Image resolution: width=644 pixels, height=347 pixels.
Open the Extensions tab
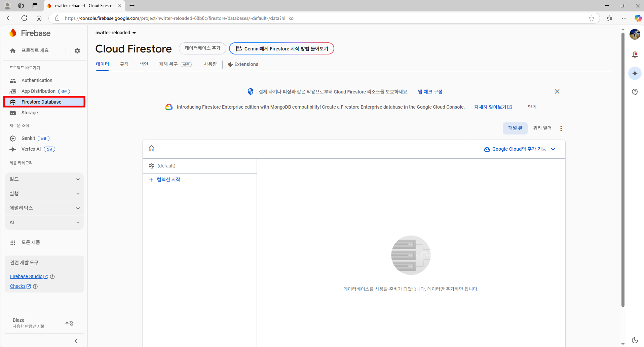(x=243, y=64)
